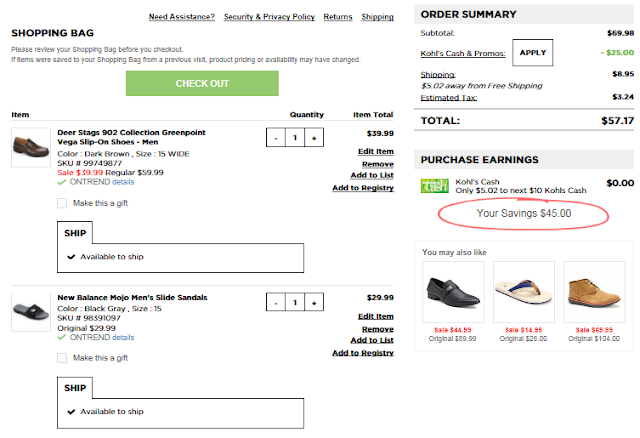Increase quantity of Deer Stags shoes
The height and width of the screenshot is (438, 640).
point(313,138)
